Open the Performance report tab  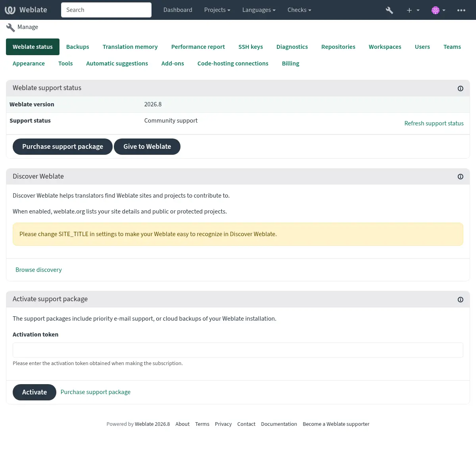pos(198,47)
